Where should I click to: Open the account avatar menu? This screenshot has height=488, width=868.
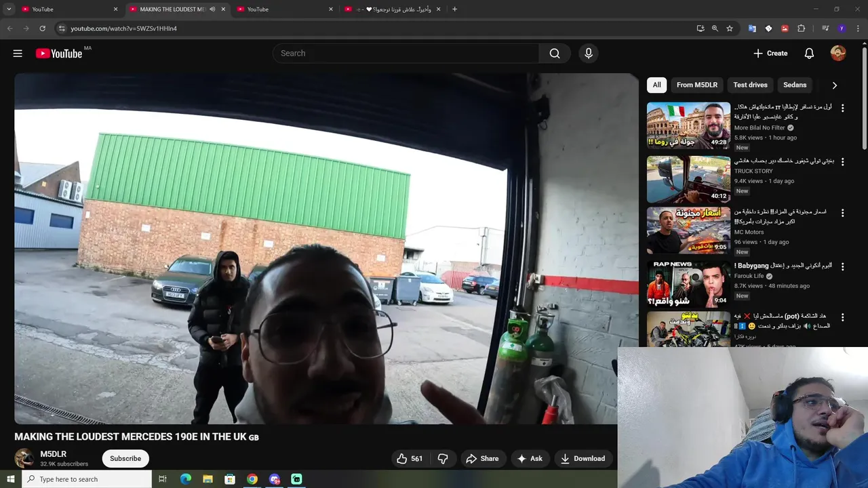tap(838, 54)
